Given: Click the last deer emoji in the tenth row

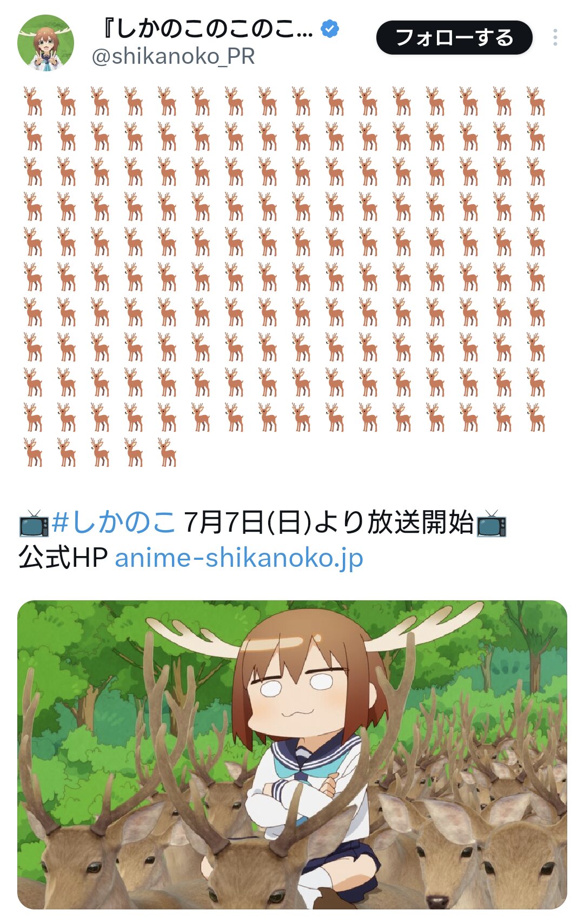Looking at the screenshot, I should (x=536, y=417).
